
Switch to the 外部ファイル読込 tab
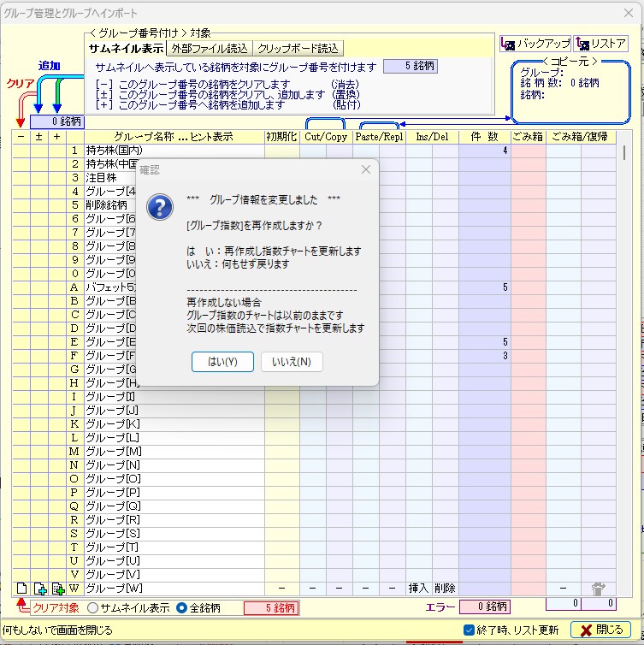click(x=210, y=49)
